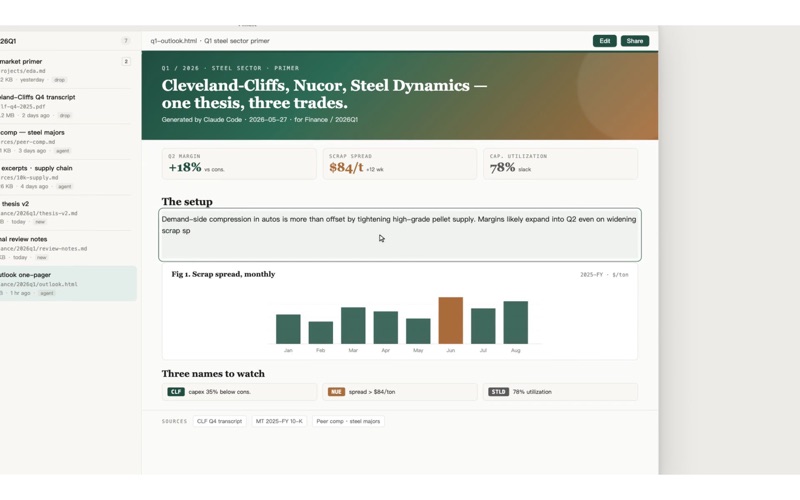Click the Q2 Margin +18% card
This screenshot has height=500, width=800.
239,164
